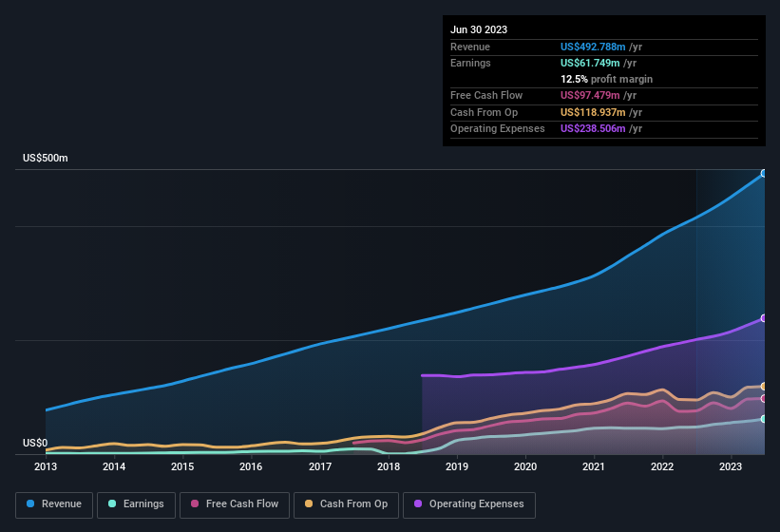Click the pink dot in Free Cash Flow legend
Screen dimensions: 780x532
coord(195,503)
